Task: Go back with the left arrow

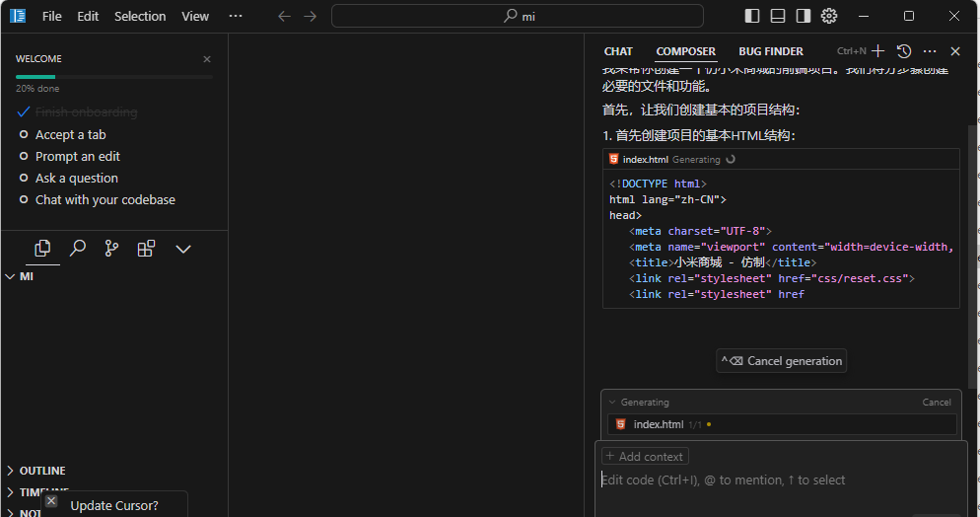Action: coord(284,16)
